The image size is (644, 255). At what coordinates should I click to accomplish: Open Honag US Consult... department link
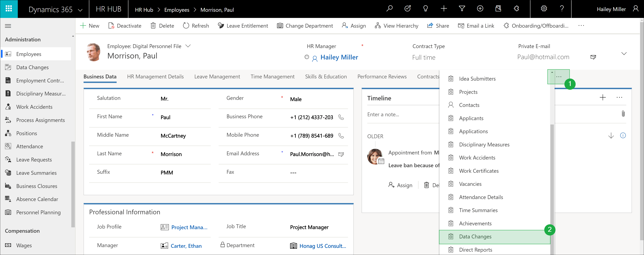pyautogui.click(x=323, y=246)
